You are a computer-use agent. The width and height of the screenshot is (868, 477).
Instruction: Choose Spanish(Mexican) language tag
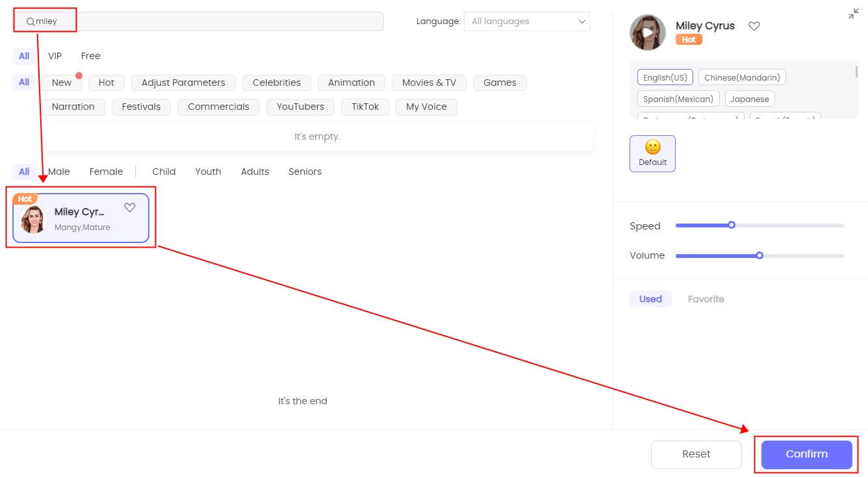(678, 99)
